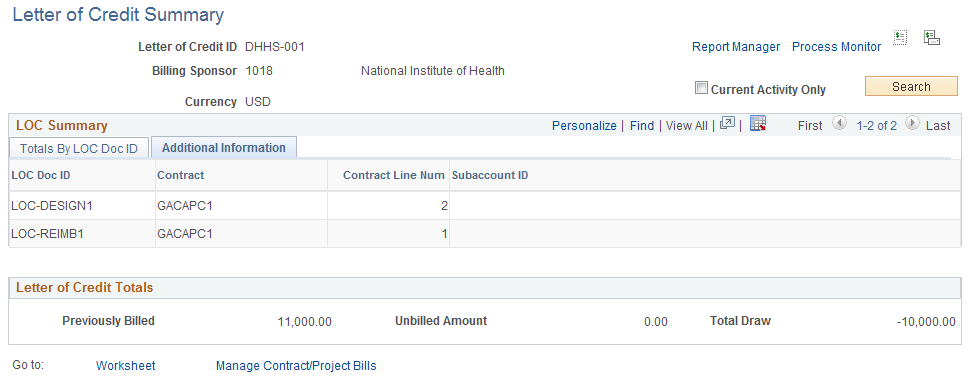Open the Report Manager link
970x378 pixels.
tap(736, 47)
